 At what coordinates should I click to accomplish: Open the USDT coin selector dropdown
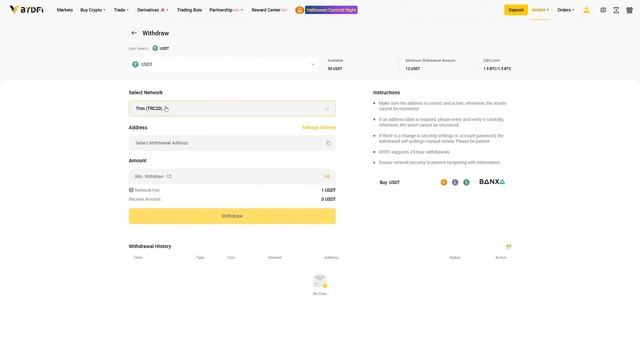224,64
